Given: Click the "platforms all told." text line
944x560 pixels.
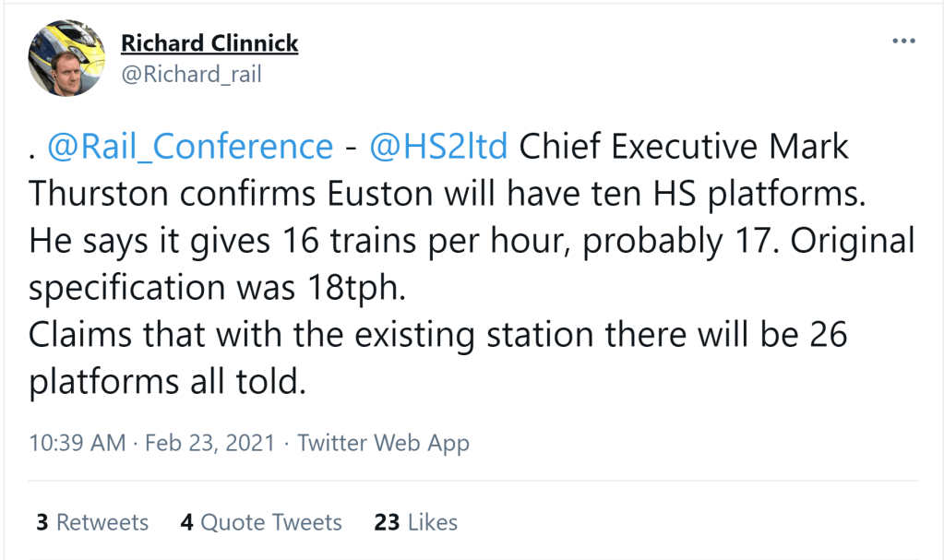Looking at the screenshot, I should (x=166, y=382).
